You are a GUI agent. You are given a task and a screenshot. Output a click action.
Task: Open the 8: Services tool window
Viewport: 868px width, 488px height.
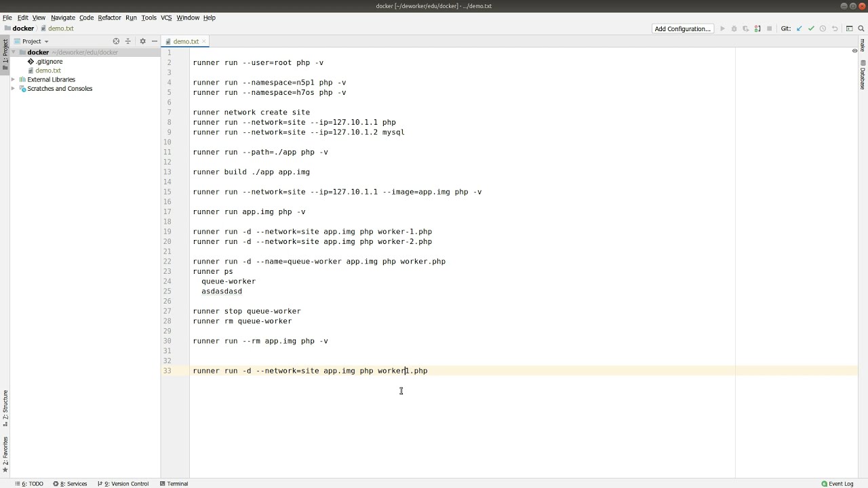(x=70, y=484)
